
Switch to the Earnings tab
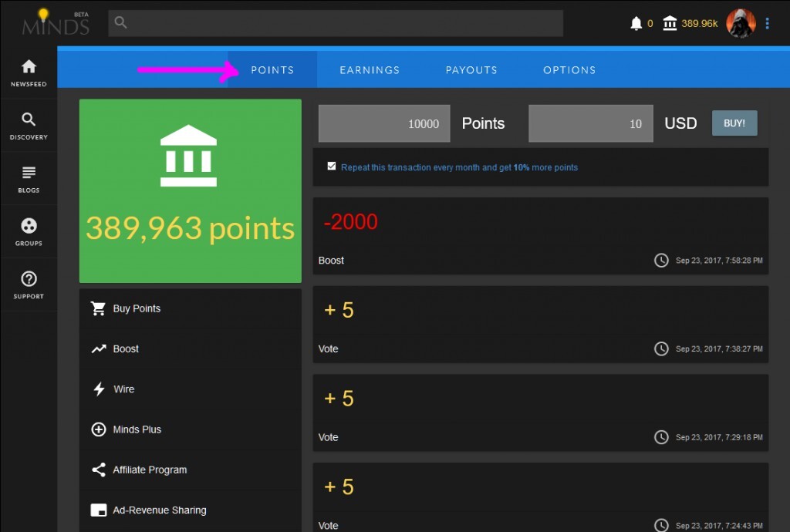tap(370, 70)
